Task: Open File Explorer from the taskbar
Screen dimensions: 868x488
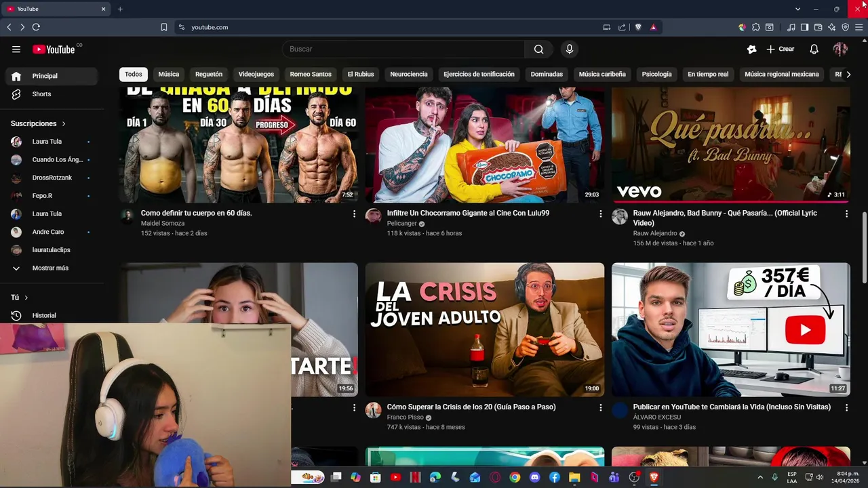Action: pyautogui.click(x=574, y=477)
